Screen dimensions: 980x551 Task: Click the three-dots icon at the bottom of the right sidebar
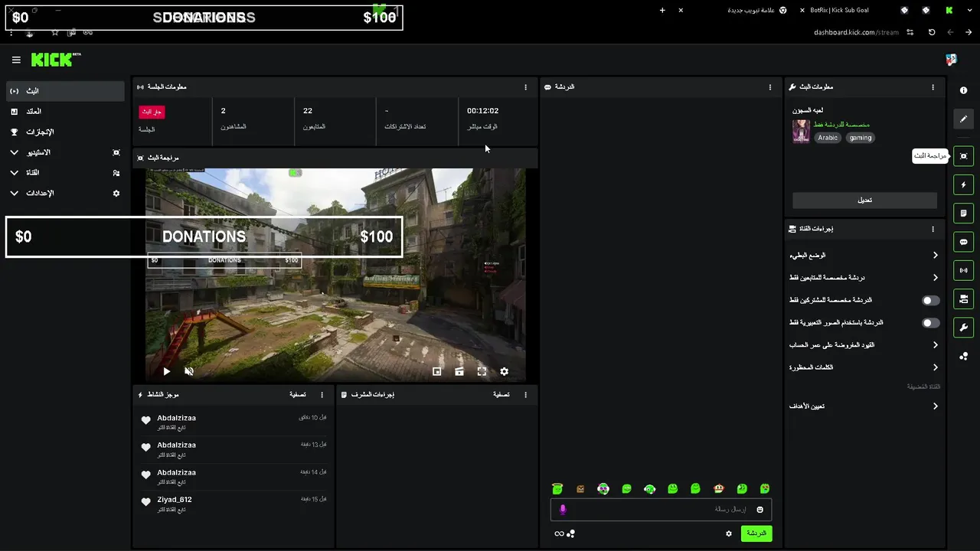(963, 356)
